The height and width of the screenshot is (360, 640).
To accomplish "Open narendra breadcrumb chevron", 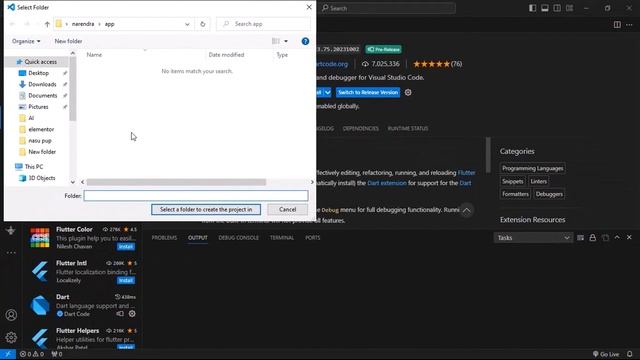I will coord(99,24).
